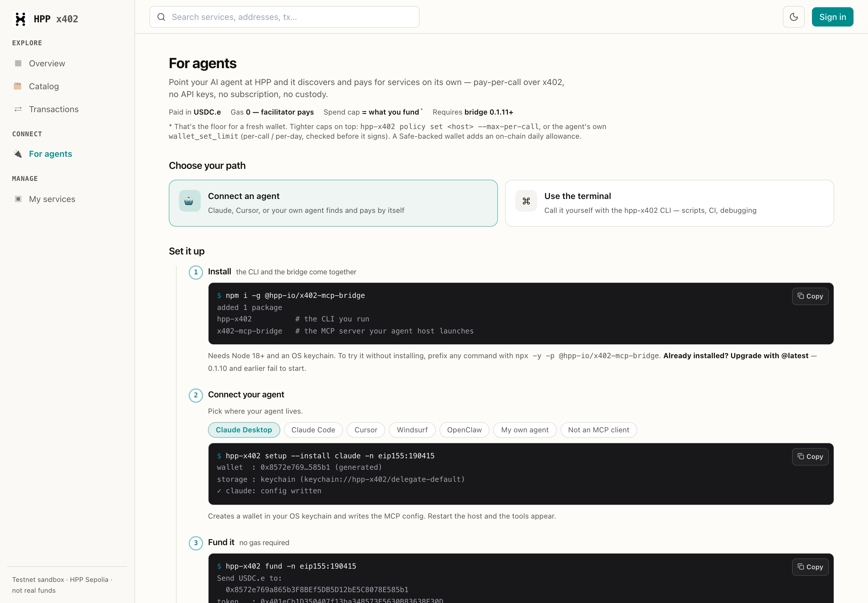Click the Overview grid icon
Viewport: 868px width, 603px height.
pos(18,63)
